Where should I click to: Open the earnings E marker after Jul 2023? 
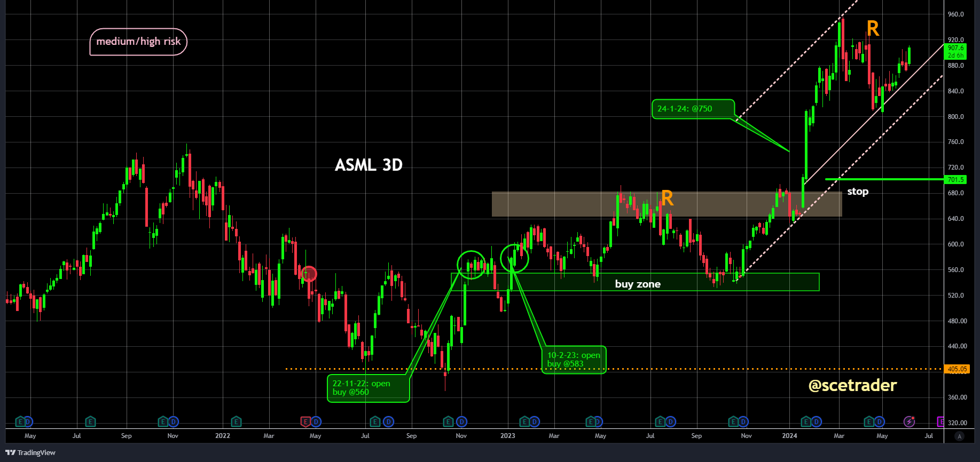[x=660, y=422]
